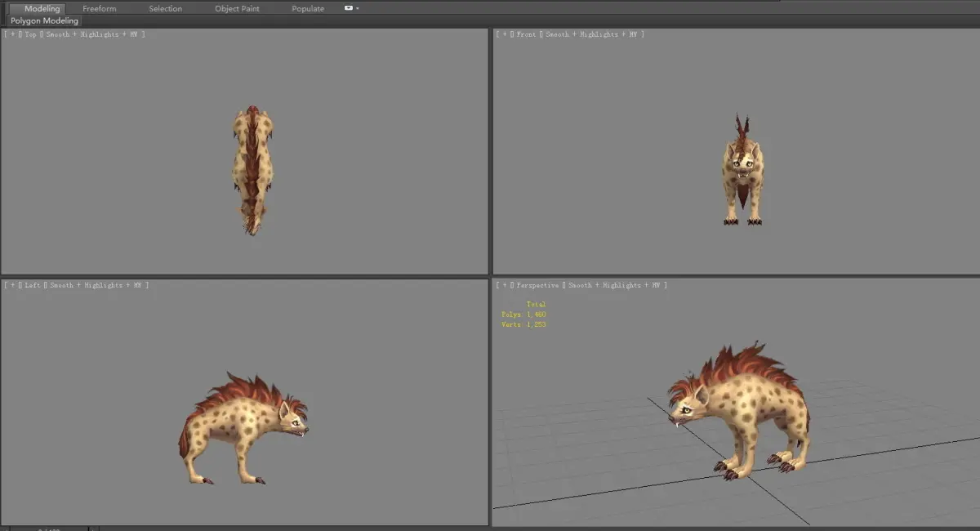
Task: Click the "Polys: 1,460" statistic text
Action: pyautogui.click(x=523, y=315)
